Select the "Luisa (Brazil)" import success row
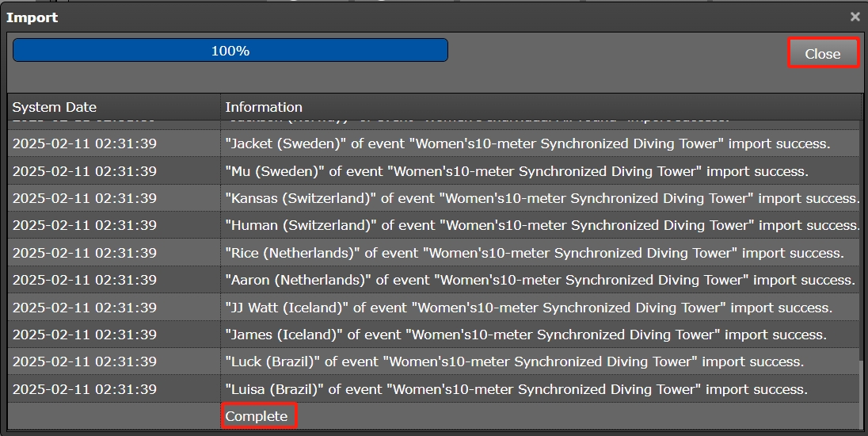 [516, 389]
